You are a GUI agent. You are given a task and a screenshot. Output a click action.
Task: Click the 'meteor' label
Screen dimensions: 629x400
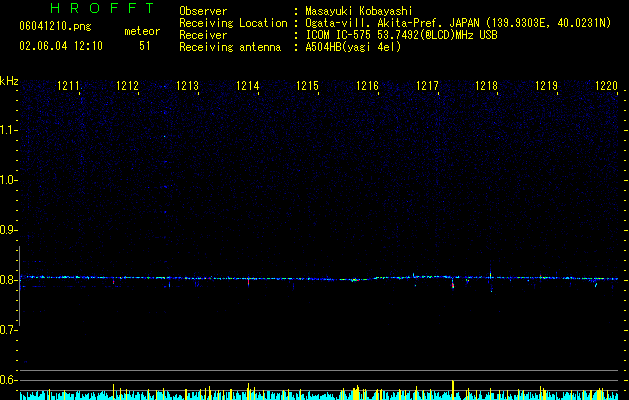(x=142, y=31)
